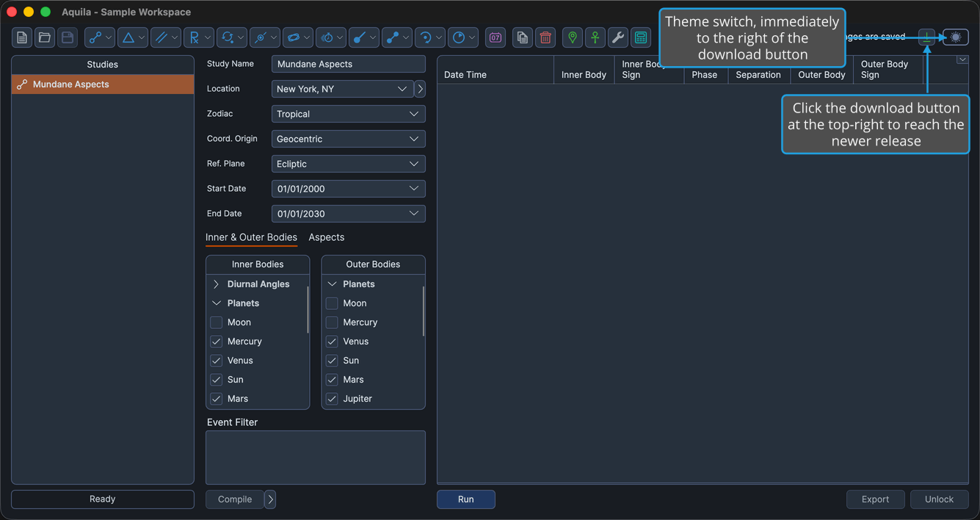Expand Diurnal Angles in Inner Bodies
980x520 pixels.
(x=216, y=284)
